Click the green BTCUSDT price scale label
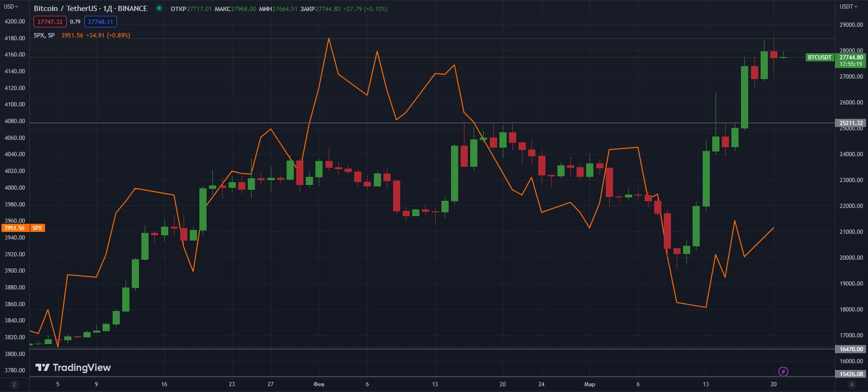The image size is (868, 392). (x=820, y=58)
